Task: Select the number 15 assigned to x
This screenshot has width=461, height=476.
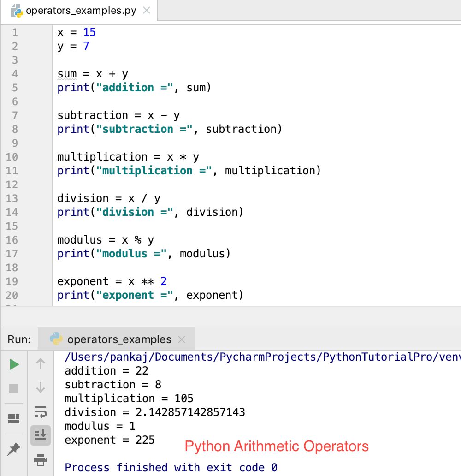Action: (x=89, y=32)
